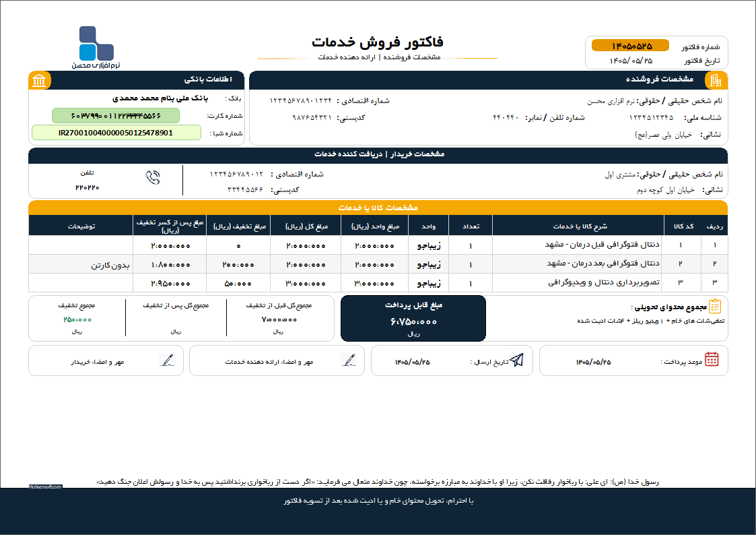Screen dimensions: 756x535
Task: Click the buyer name مشتری اول
Action: tap(620, 175)
